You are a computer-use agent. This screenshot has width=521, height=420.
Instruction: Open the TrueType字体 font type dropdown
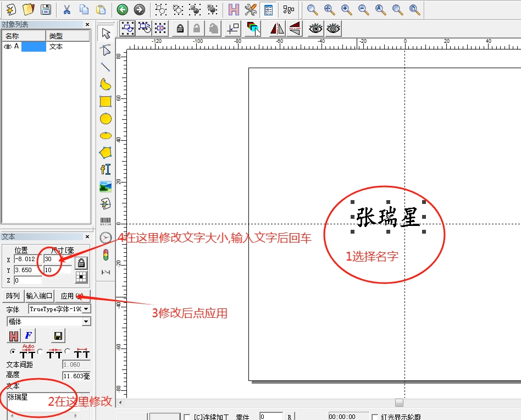coord(86,309)
